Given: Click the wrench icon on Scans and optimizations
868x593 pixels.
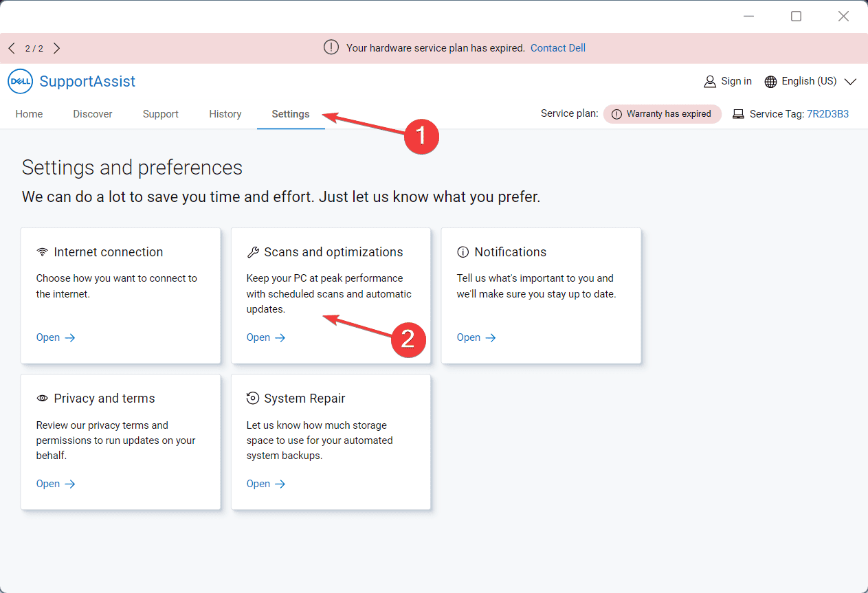Looking at the screenshot, I should pos(253,252).
